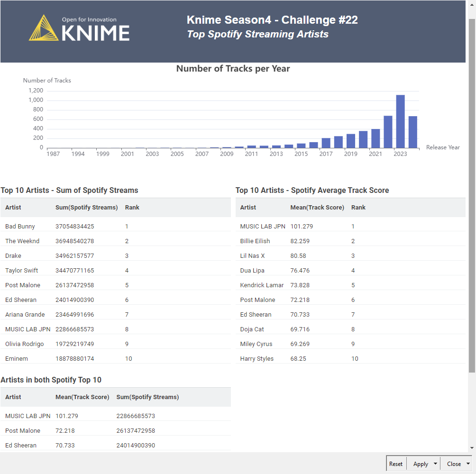The image size is (476, 474).
Task: Sort by Sum(Spotify Streams) column header
Action: tap(86, 208)
